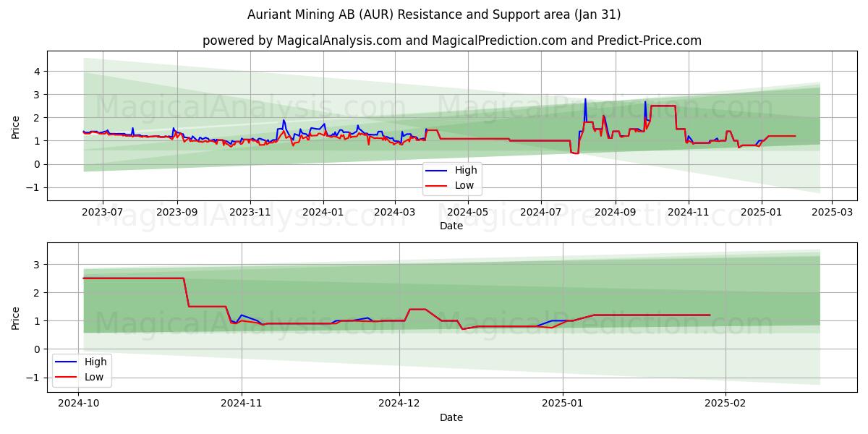Click the '2024-09' date tick label
Image resolution: width=868 pixels, height=434 pixels.
pyautogui.click(x=616, y=212)
